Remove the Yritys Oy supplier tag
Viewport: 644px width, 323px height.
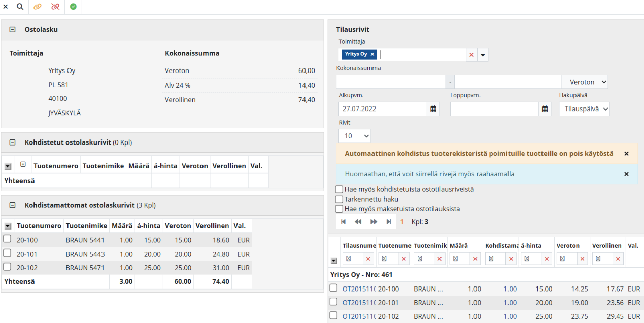tap(372, 54)
